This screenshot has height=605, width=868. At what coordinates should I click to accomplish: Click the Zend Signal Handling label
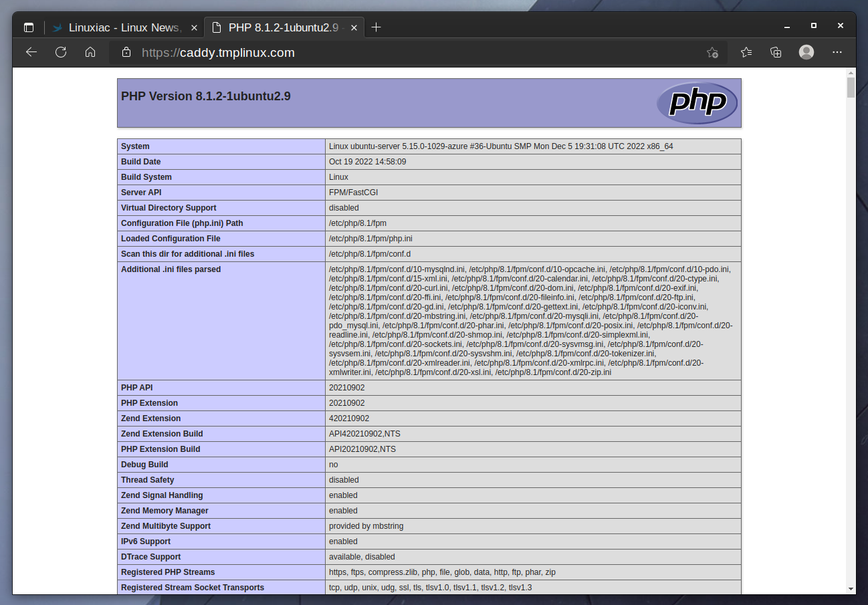[x=162, y=495]
